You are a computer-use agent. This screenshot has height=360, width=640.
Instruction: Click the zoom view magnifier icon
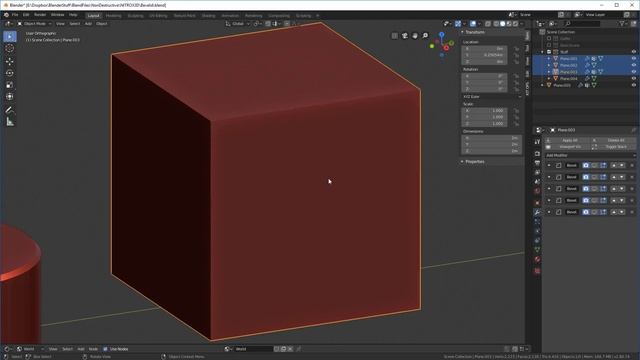click(x=425, y=36)
